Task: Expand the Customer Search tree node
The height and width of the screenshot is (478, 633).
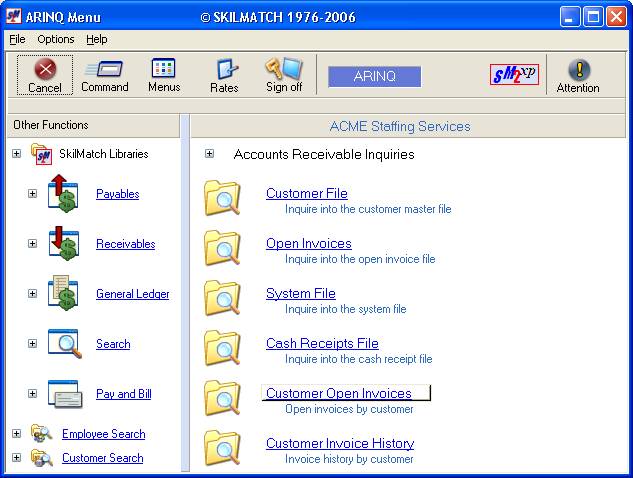Action: [x=17, y=457]
